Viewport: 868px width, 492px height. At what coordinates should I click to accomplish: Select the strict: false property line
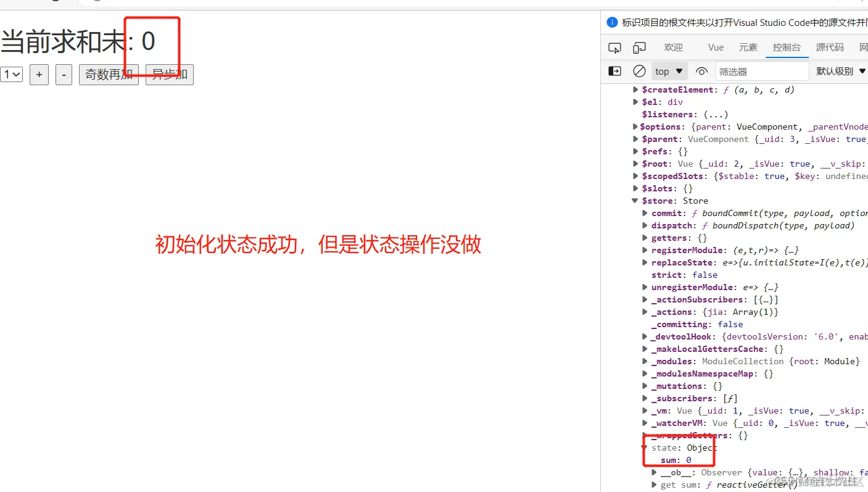(684, 275)
